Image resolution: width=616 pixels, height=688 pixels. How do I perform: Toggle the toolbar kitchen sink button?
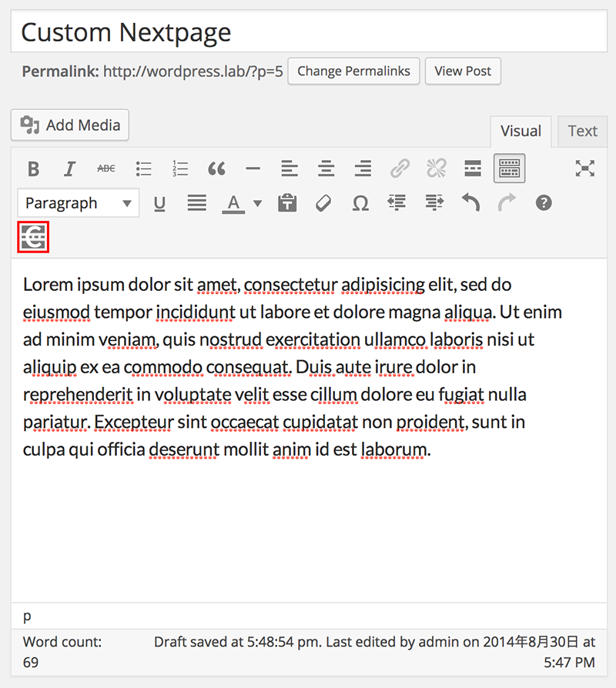coord(509,169)
